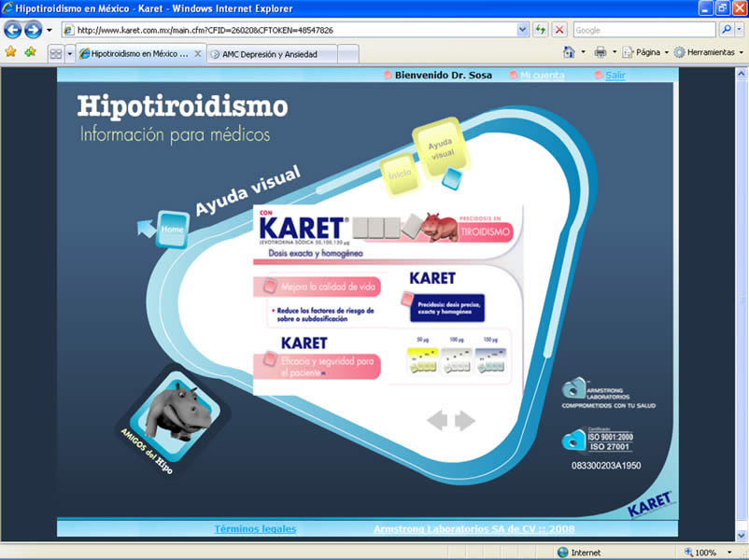
Task: Click the Internet security zone indicator
Action: (x=579, y=553)
